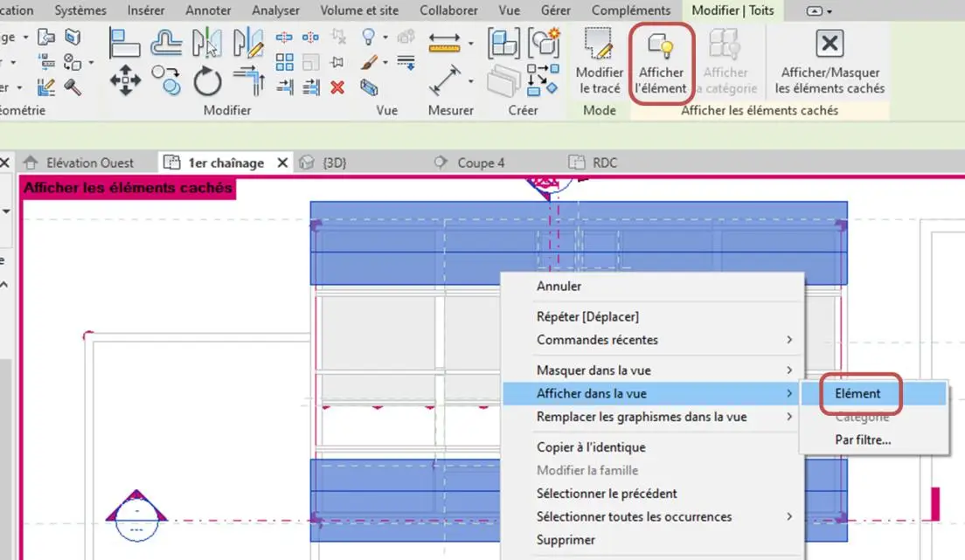Click the red Delete X icon

337,87
